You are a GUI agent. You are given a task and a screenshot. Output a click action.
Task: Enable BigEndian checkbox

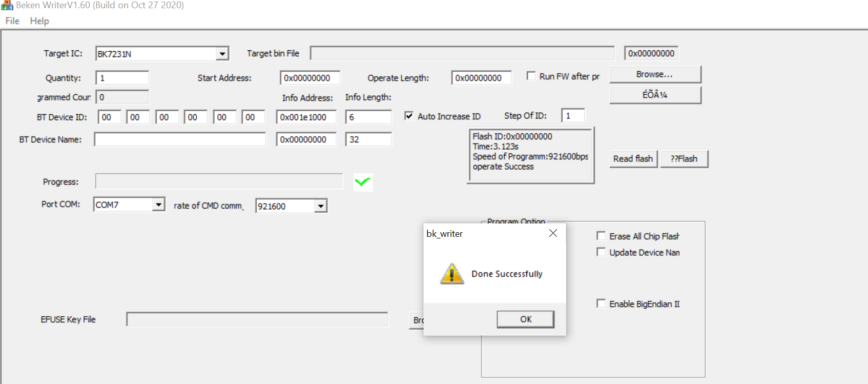(x=601, y=304)
